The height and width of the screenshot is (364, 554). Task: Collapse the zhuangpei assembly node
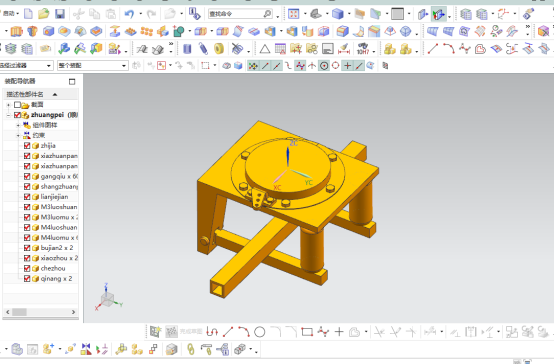click(x=8, y=115)
